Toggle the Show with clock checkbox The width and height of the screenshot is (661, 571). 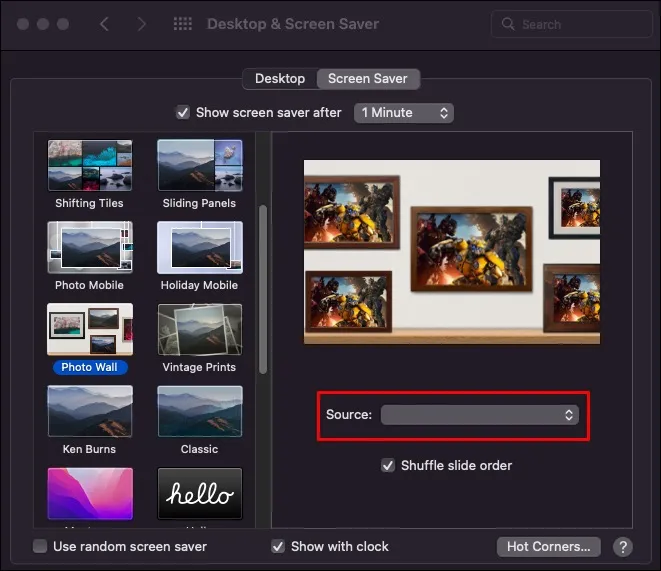(278, 547)
